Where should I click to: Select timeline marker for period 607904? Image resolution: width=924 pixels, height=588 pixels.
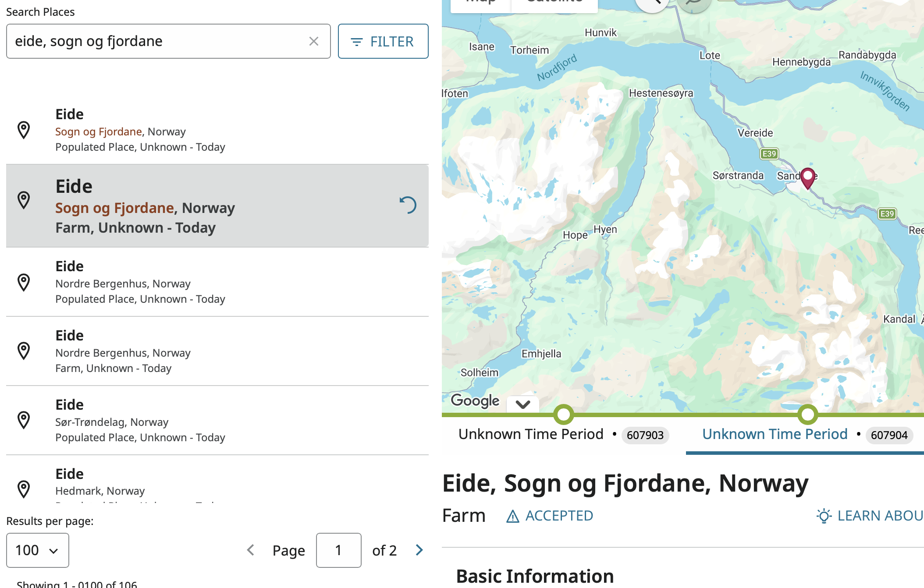point(807,414)
